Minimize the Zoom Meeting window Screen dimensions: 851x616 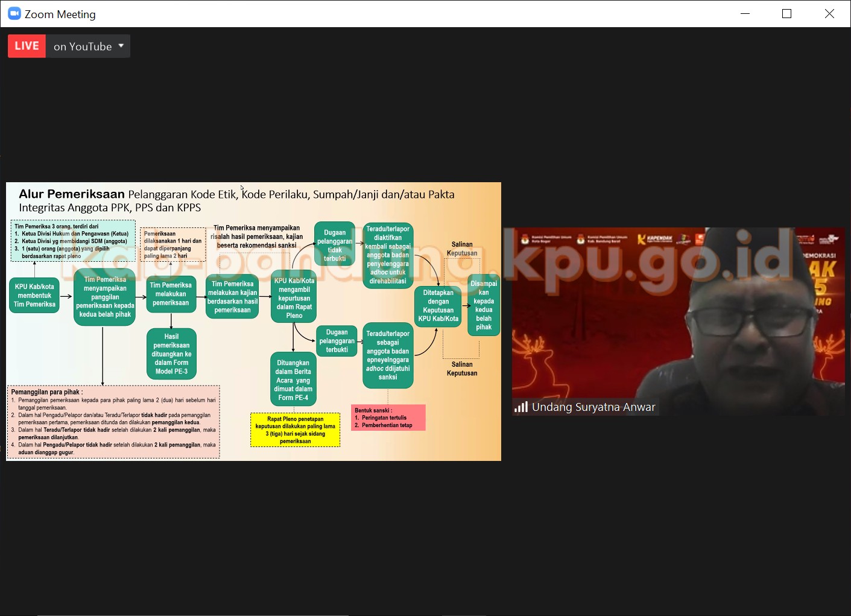(x=745, y=14)
